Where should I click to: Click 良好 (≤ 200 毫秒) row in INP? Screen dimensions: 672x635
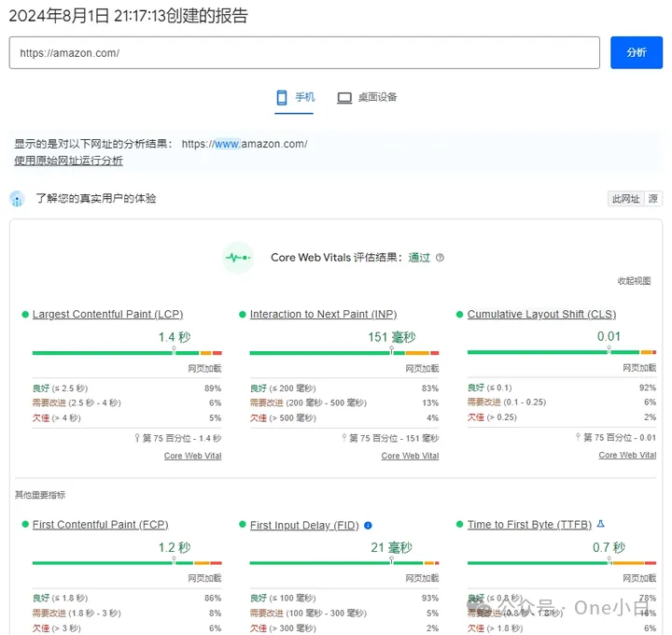point(344,388)
